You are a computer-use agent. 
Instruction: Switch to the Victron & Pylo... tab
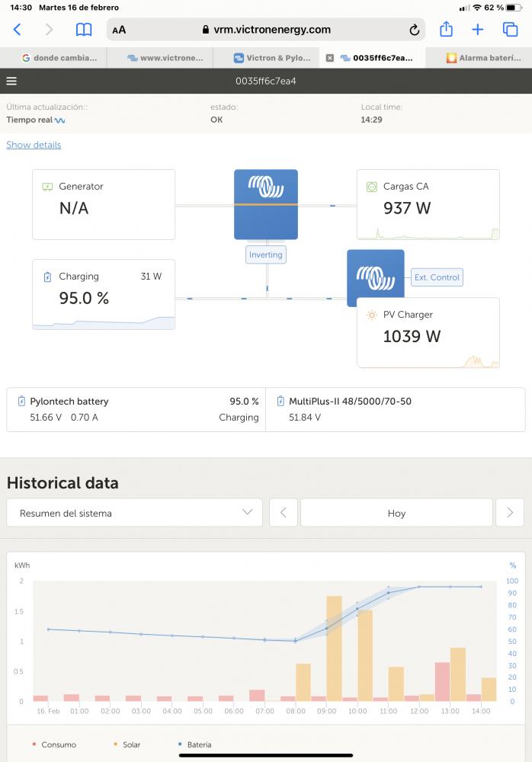pos(272,58)
